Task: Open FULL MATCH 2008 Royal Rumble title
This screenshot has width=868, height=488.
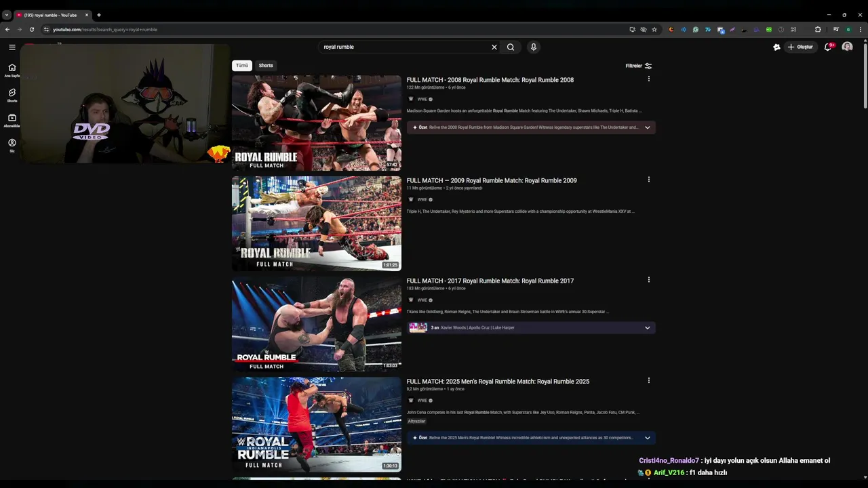Action: [x=490, y=80]
